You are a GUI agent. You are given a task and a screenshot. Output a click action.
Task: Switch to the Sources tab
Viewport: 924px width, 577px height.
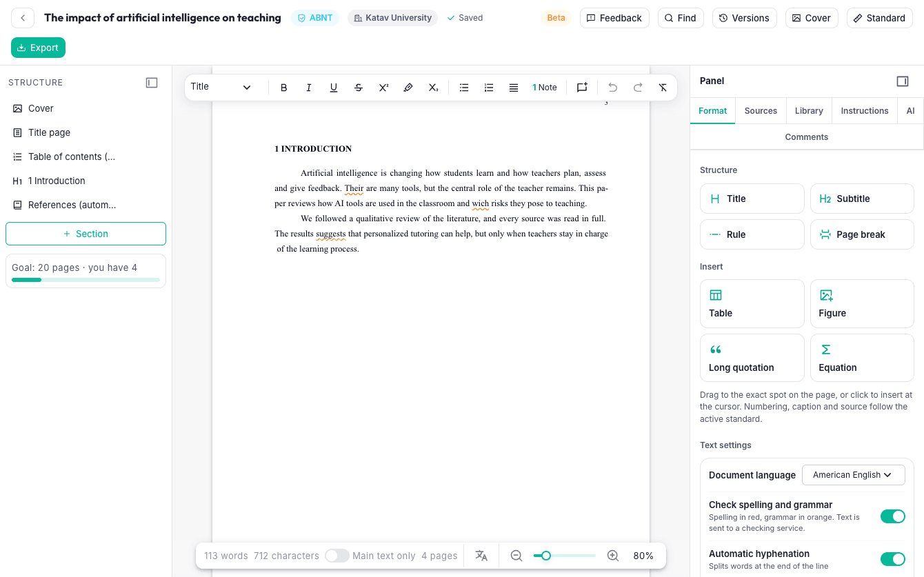[x=761, y=111]
